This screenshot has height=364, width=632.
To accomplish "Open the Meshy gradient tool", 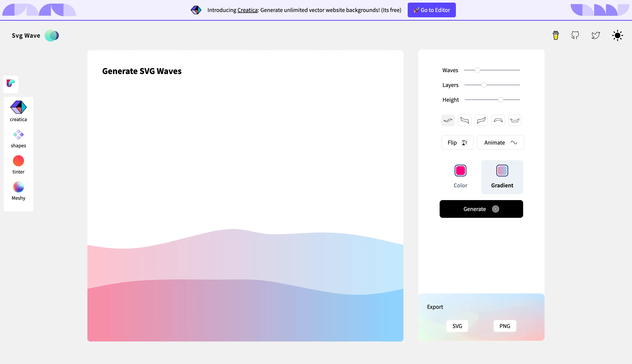I will point(18,191).
